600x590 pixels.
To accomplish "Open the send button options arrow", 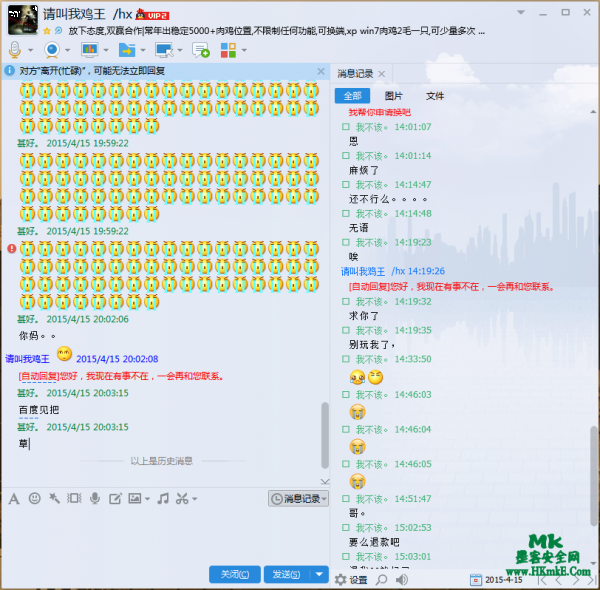I will coord(319,574).
